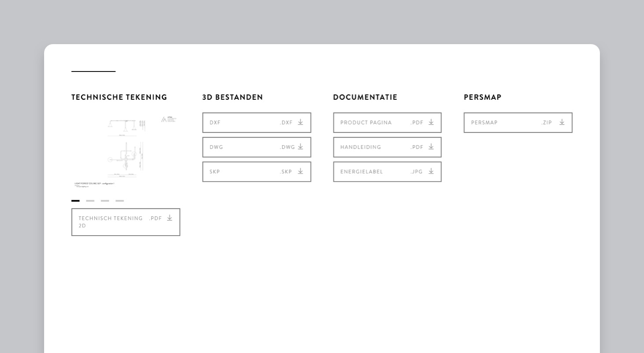Click download icon next to Product Pagina
The height and width of the screenshot is (353, 644).
(431, 122)
